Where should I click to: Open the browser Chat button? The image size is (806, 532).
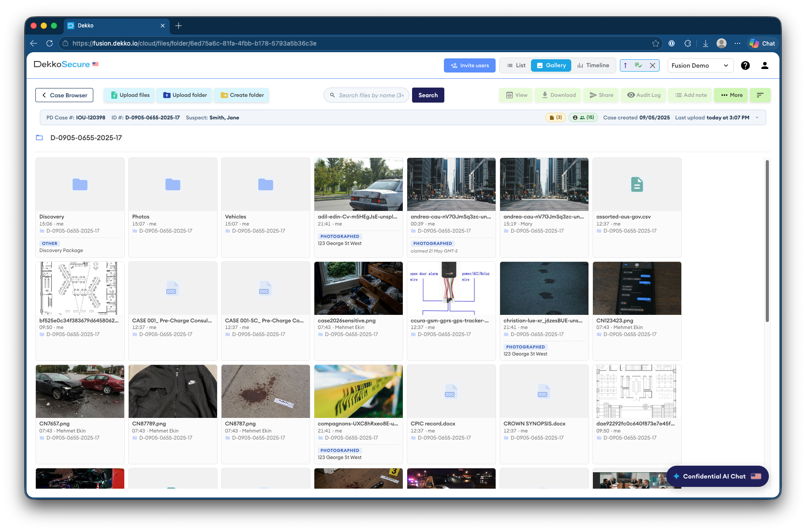[763, 43]
